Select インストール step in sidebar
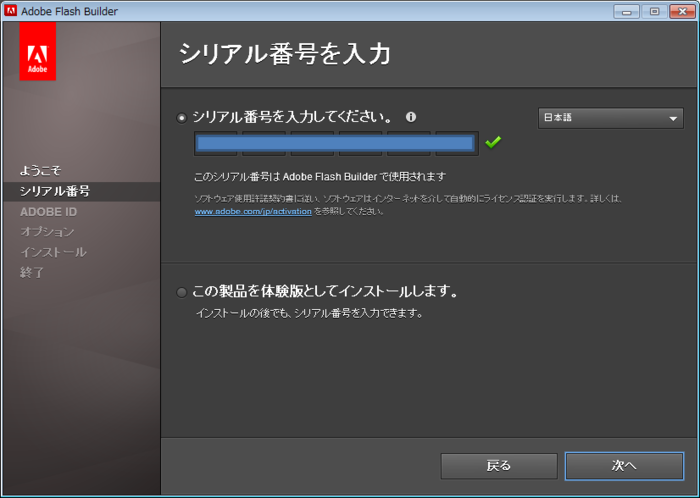The height and width of the screenshot is (498, 700). coord(53,252)
